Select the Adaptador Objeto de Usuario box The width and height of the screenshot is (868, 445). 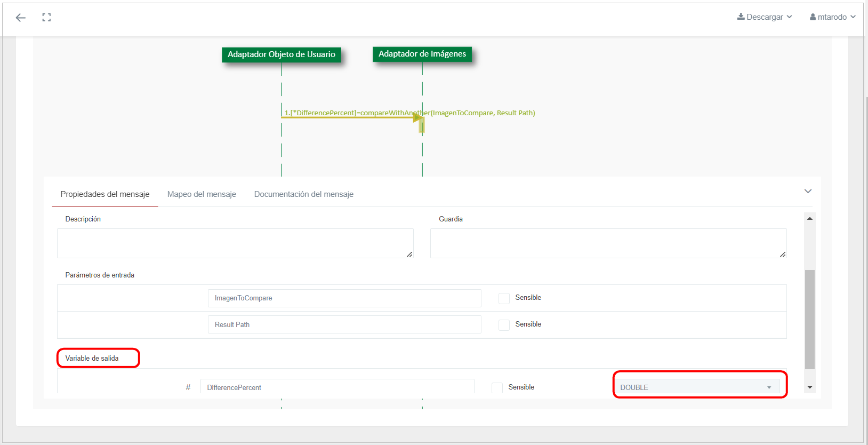[281, 54]
